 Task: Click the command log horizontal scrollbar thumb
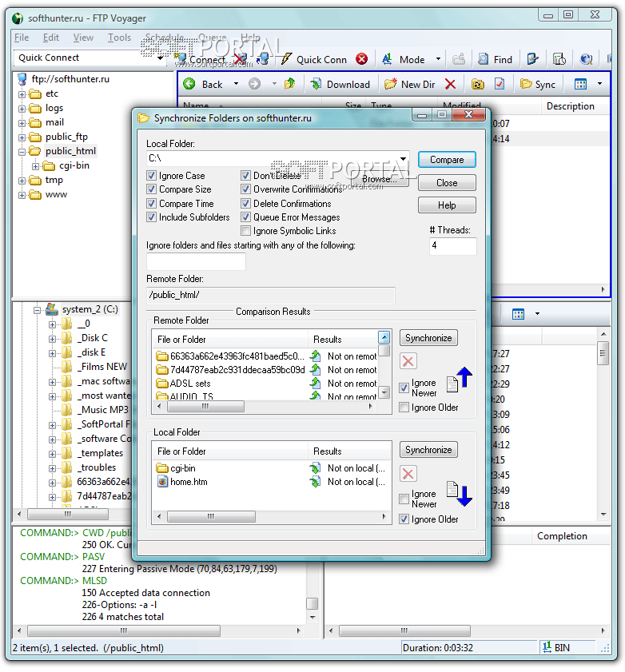pyautogui.click(x=124, y=631)
